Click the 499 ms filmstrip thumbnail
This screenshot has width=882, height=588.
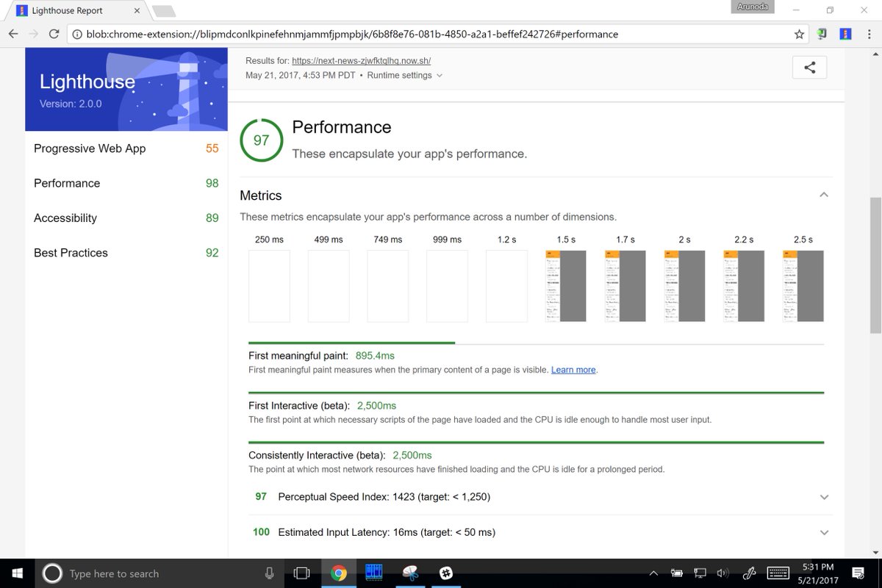pos(329,286)
